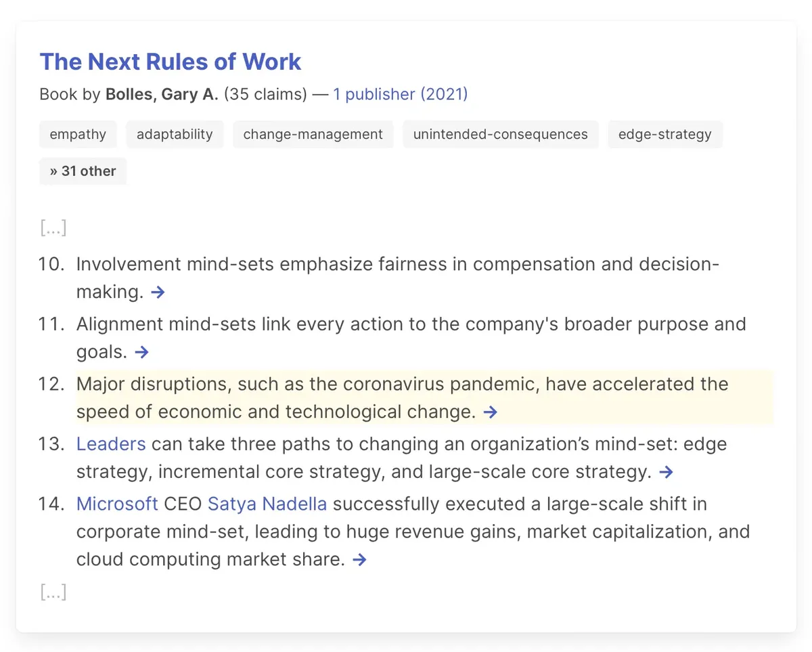
Task: Click the arrow after the Satya Nadella claim
Action: (x=360, y=560)
